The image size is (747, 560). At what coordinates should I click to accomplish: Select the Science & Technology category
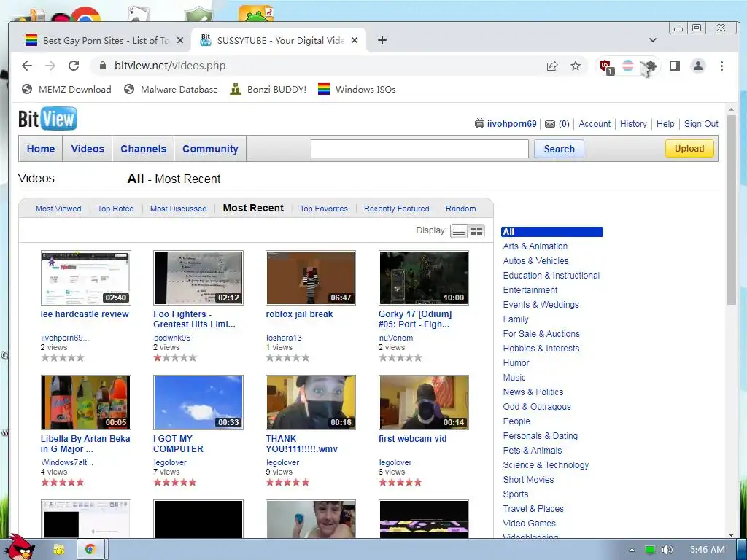(546, 465)
